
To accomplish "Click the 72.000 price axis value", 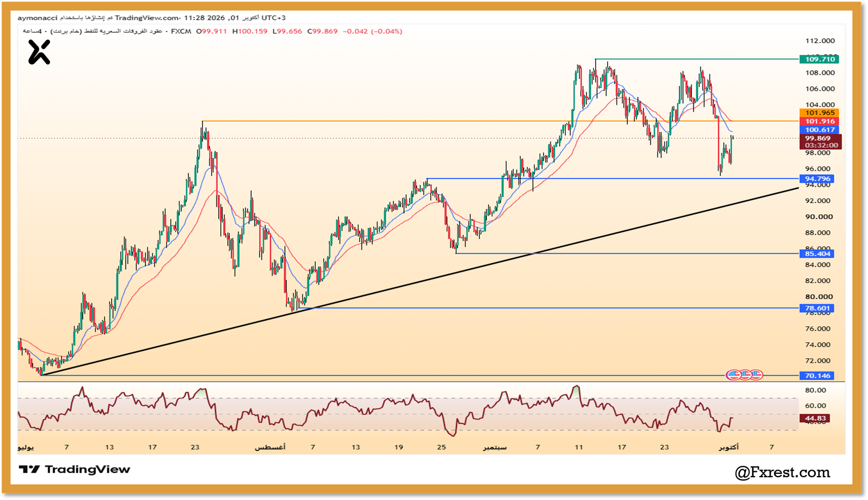I will click(x=818, y=360).
